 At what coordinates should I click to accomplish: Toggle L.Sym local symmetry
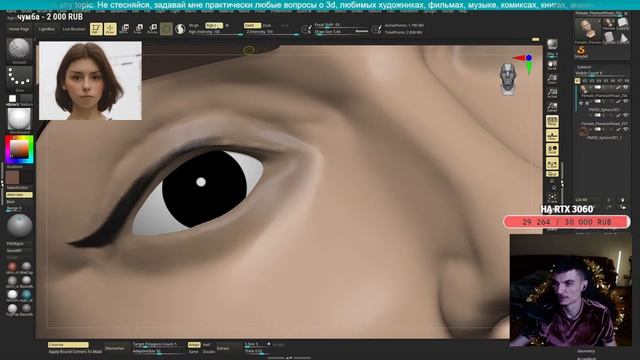pyautogui.click(x=552, y=163)
